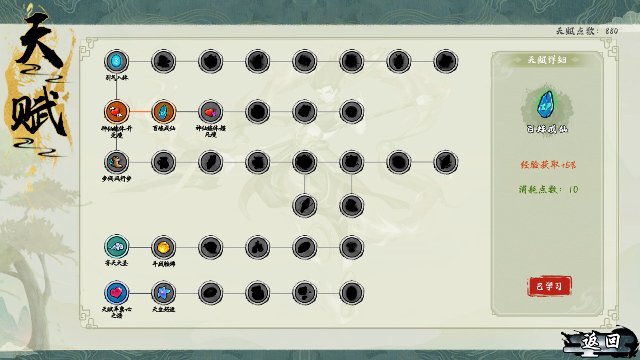
Task: Select the locked talent beside the cyan rune node
Action: pos(164,62)
